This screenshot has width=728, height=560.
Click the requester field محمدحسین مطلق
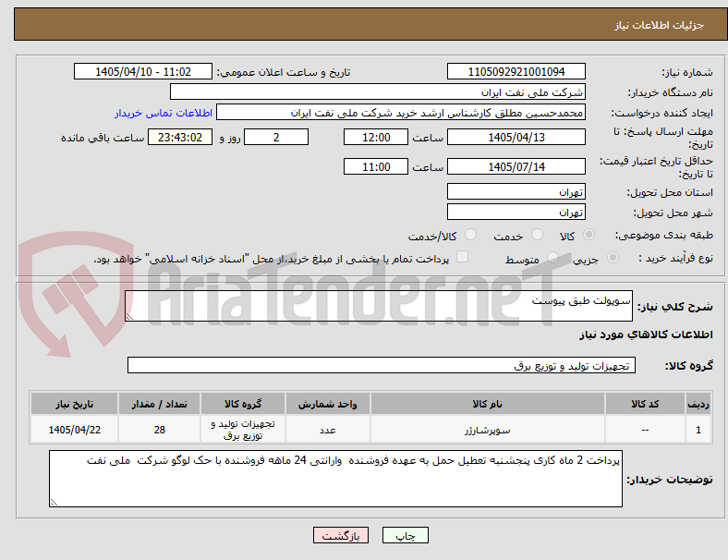click(x=401, y=113)
